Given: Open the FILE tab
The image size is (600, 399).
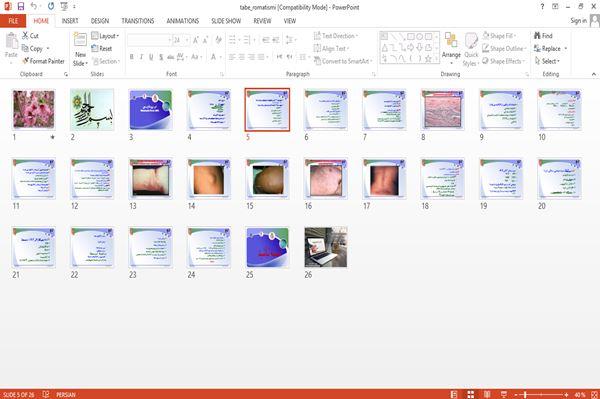Looking at the screenshot, I should point(13,21).
